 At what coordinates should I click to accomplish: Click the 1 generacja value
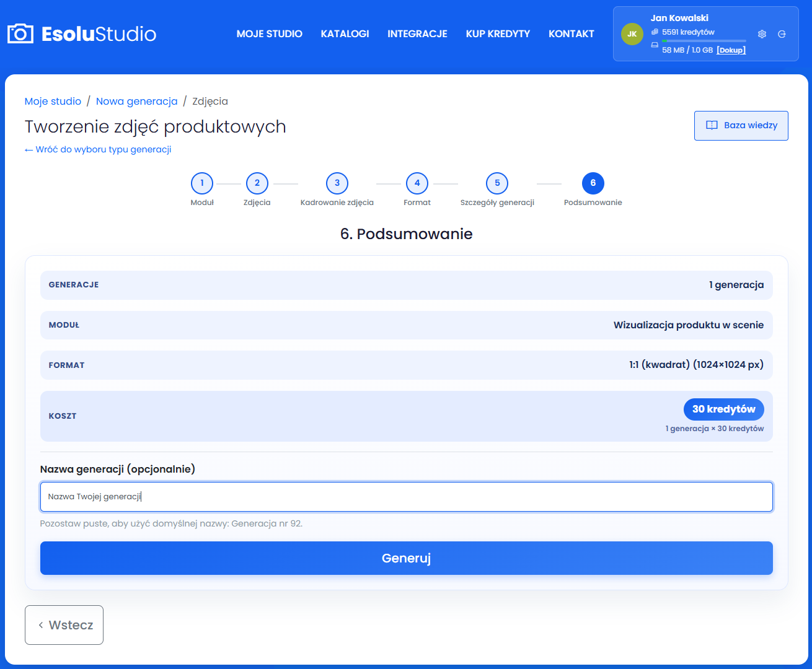point(736,285)
